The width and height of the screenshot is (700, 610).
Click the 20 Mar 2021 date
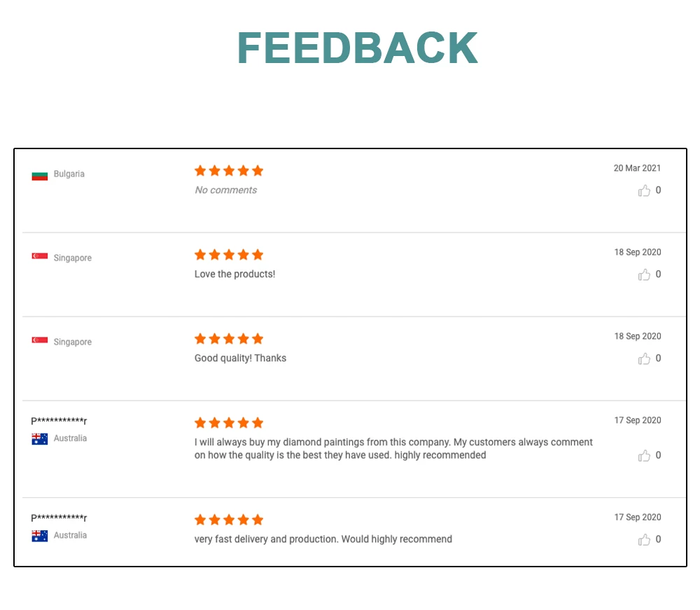(x=637, y=168)
